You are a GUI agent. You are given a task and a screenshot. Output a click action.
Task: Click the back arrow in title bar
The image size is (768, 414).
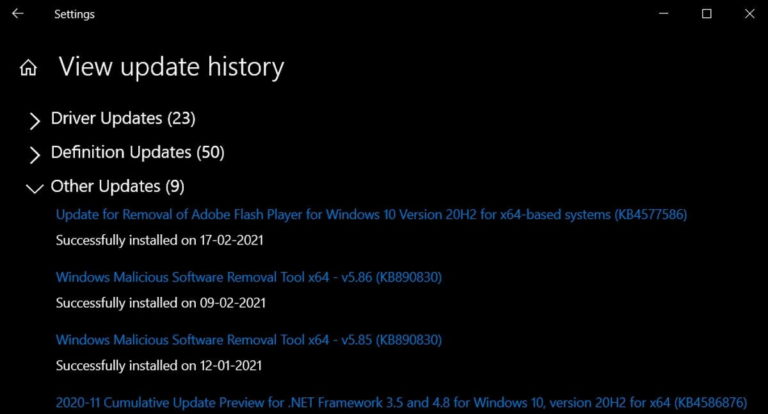(x=17, y=14)
